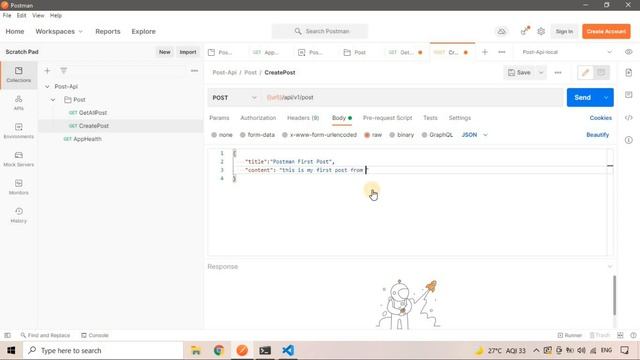The width and height of the screenshot is (640, 360).
Task: Open the capture requests satellite icon
Action: 525,31
